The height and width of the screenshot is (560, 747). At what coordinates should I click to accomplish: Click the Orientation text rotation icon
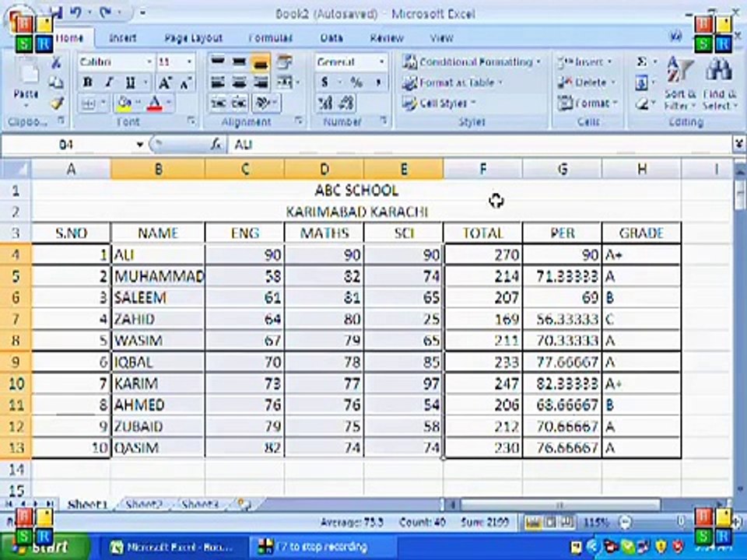(x=263, y=103)
